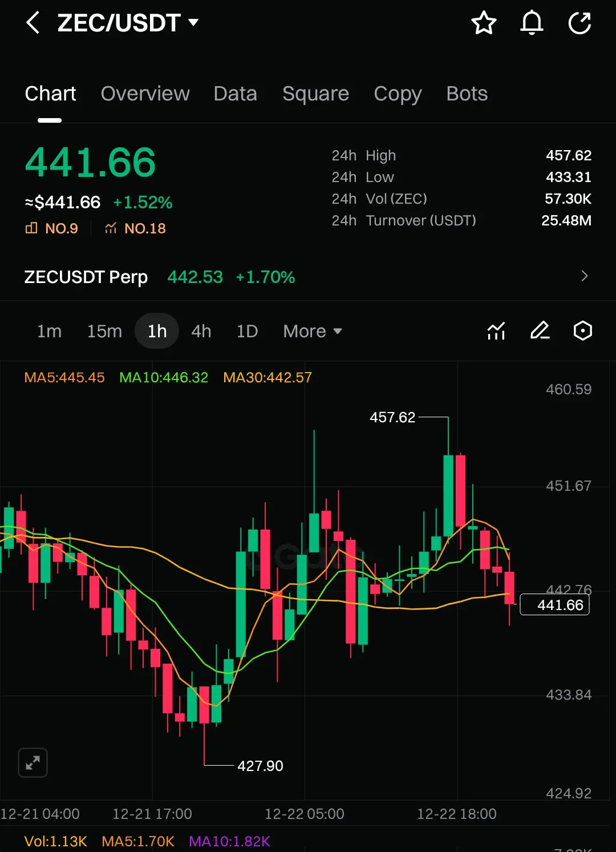
Task: Tap the 12-22 18:00 time label
Action: pyautogui.click(x=457, y=814)
